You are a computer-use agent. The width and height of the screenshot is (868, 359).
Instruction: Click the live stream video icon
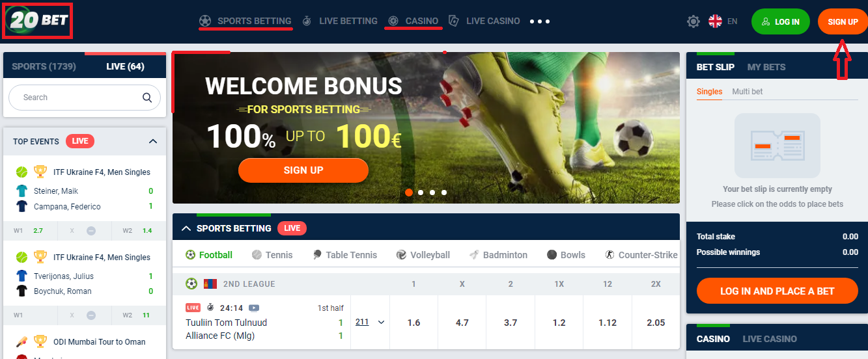pyautogui.click(x=254, y=308)
